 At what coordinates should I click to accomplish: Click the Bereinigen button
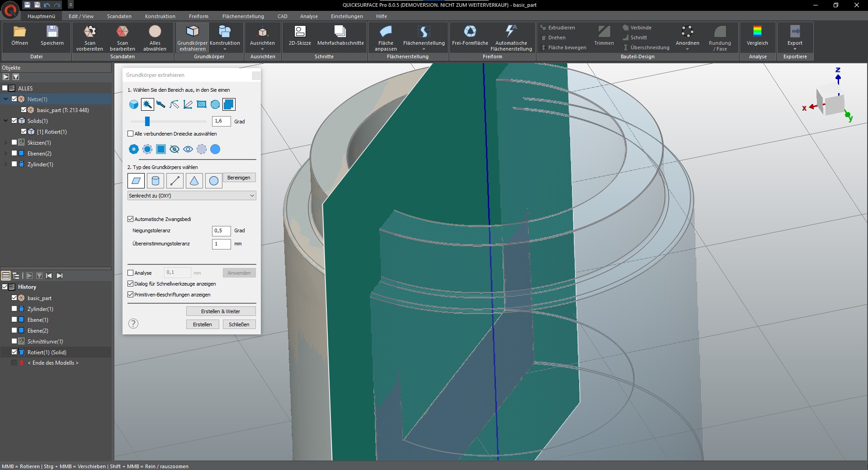click(x=239, y=178)
